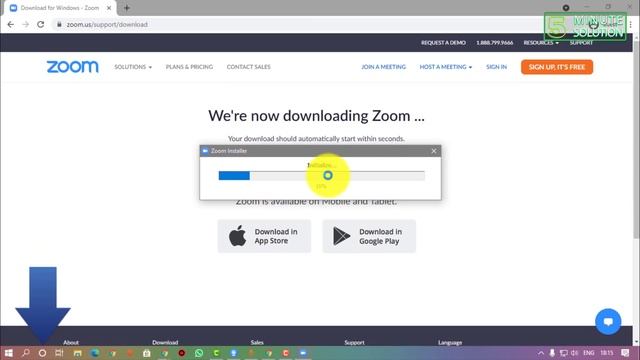Show hidden system tray icons

[541, 353]
